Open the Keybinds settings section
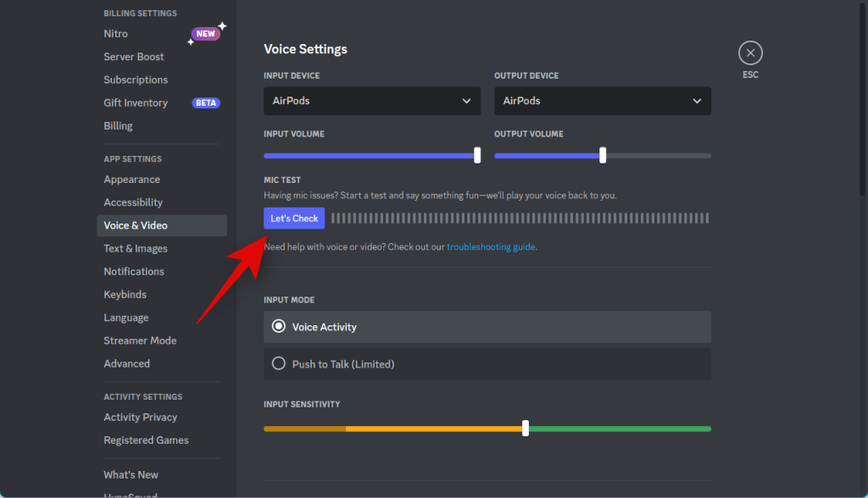 tap(125, 294)
